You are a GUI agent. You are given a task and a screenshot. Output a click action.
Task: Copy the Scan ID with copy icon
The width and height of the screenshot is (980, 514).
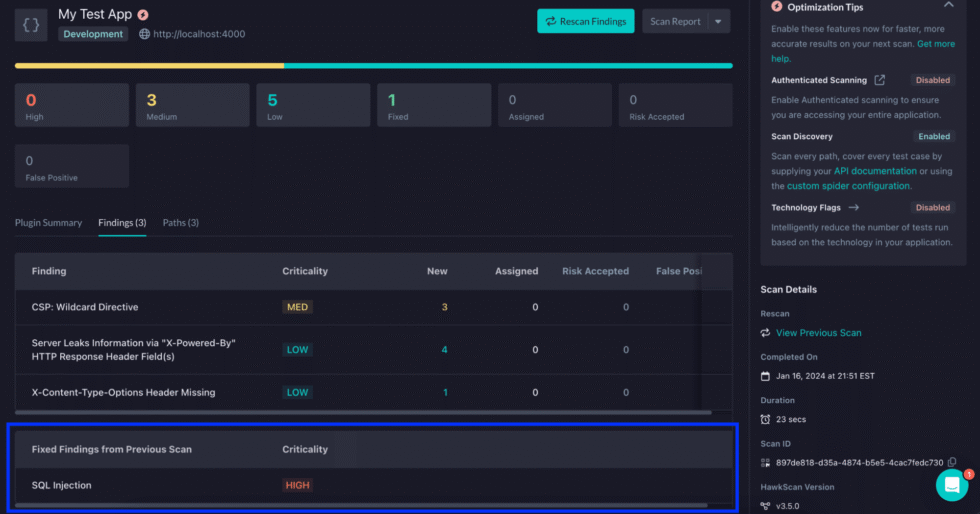pos(951,462)
